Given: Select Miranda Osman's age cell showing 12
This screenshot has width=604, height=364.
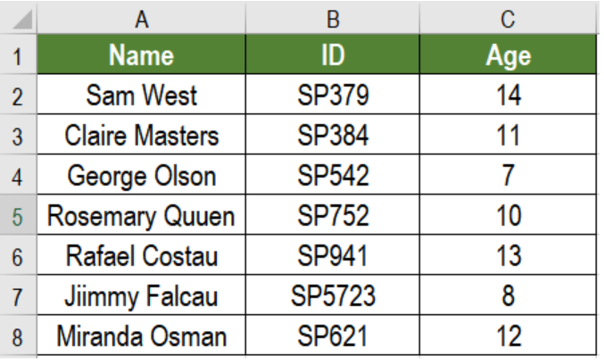Looking at the screenshot, I should click(508, 335).
